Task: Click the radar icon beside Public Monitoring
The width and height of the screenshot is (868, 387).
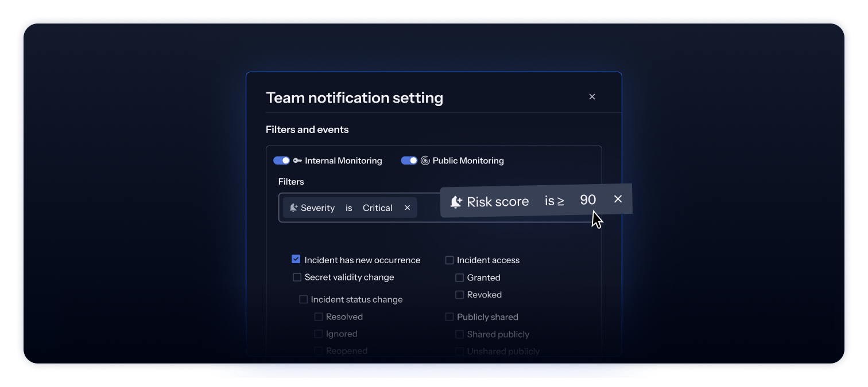Action: (425, 161)
